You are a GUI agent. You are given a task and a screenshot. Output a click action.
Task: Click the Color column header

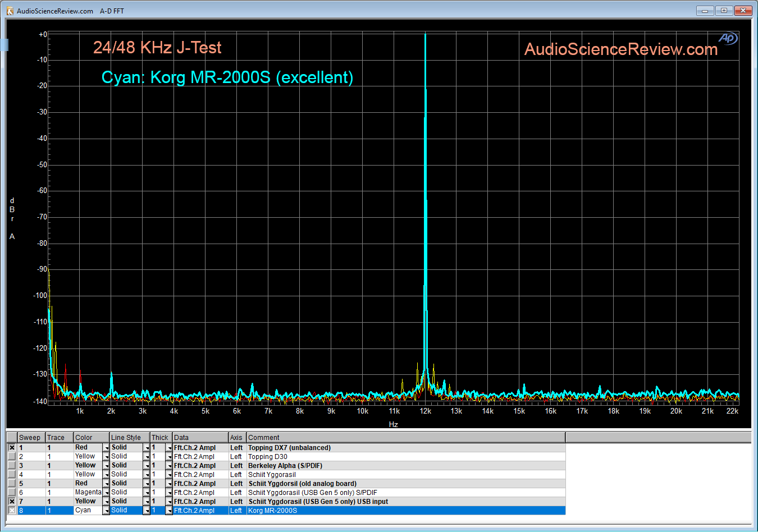(x=92, y=438)
